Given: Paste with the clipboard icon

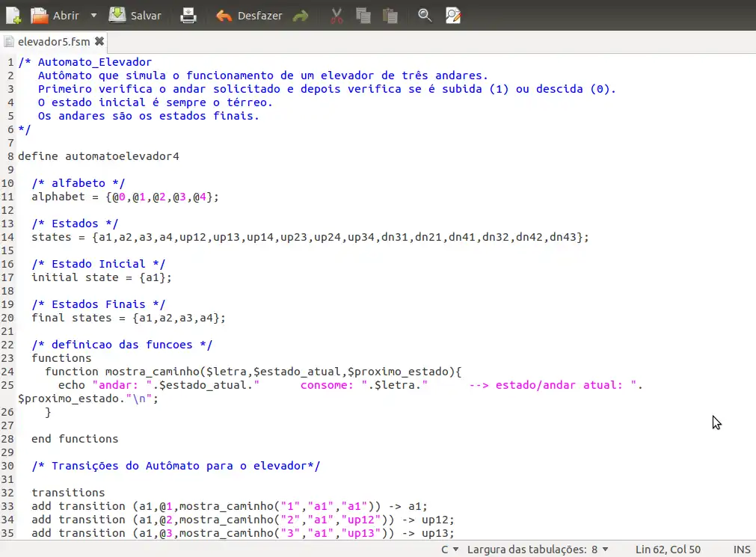Looking at the screenshot, I should tap(390, 16).
